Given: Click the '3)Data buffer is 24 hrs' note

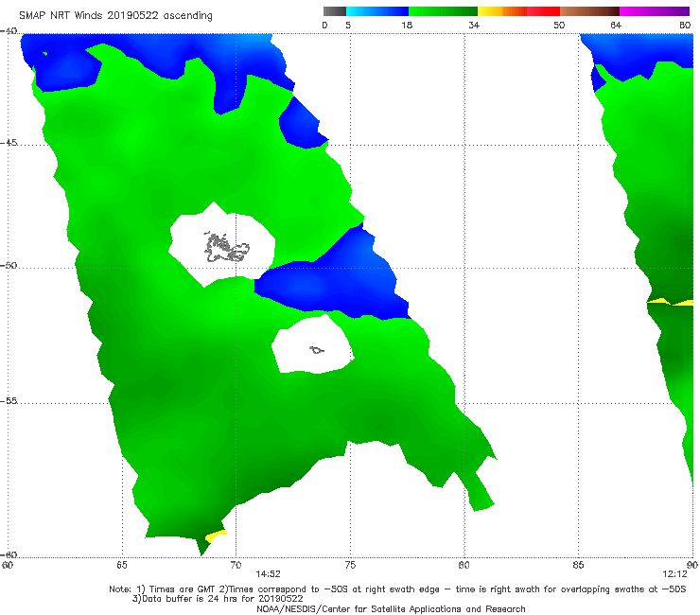Looking at the screenshot, I should pyautogui.click(x=218, y=599).
